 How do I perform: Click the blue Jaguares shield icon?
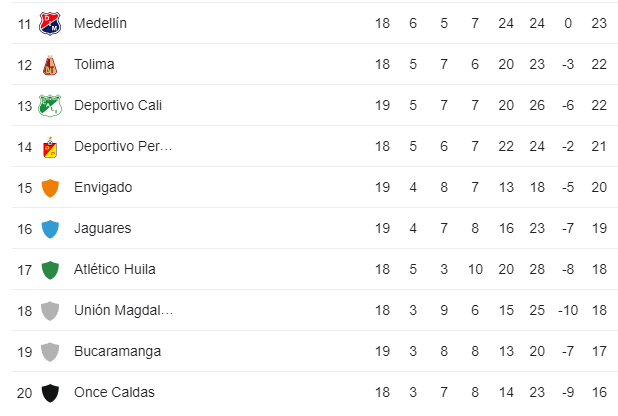pos(50,229)
